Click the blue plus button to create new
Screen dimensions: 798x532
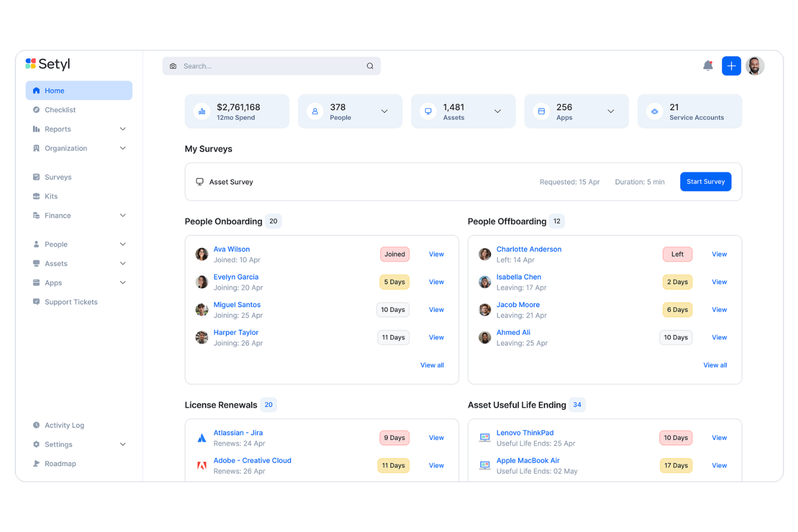[731, 65]
